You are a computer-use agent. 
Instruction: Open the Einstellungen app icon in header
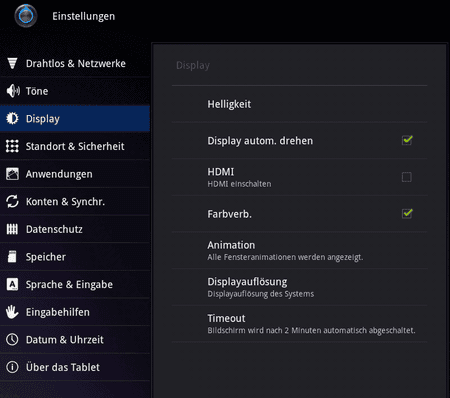click(26, 16)
